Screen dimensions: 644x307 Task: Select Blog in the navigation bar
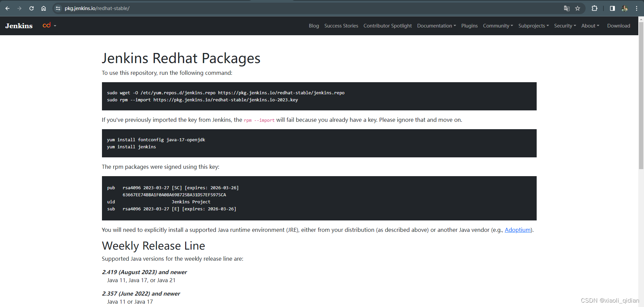(x=313, y=26)
